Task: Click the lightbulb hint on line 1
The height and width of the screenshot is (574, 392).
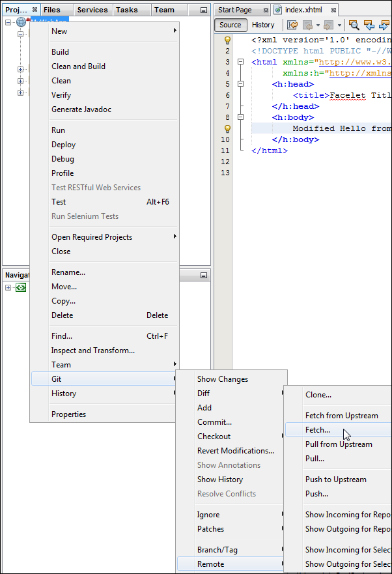Action: click(228, 40)
